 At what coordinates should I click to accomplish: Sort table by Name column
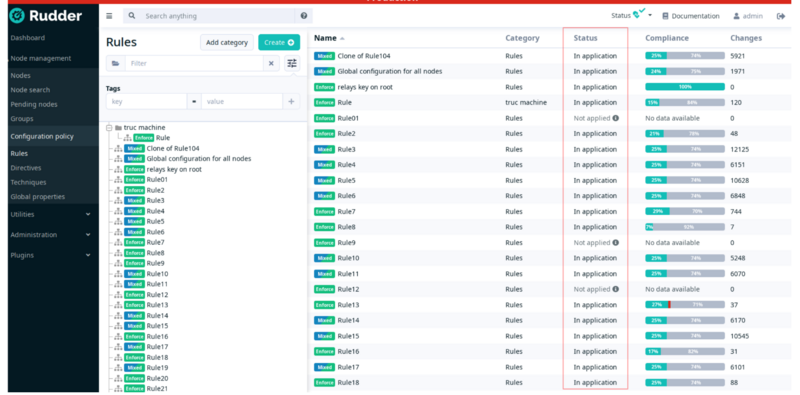click(x=326, y=38)
